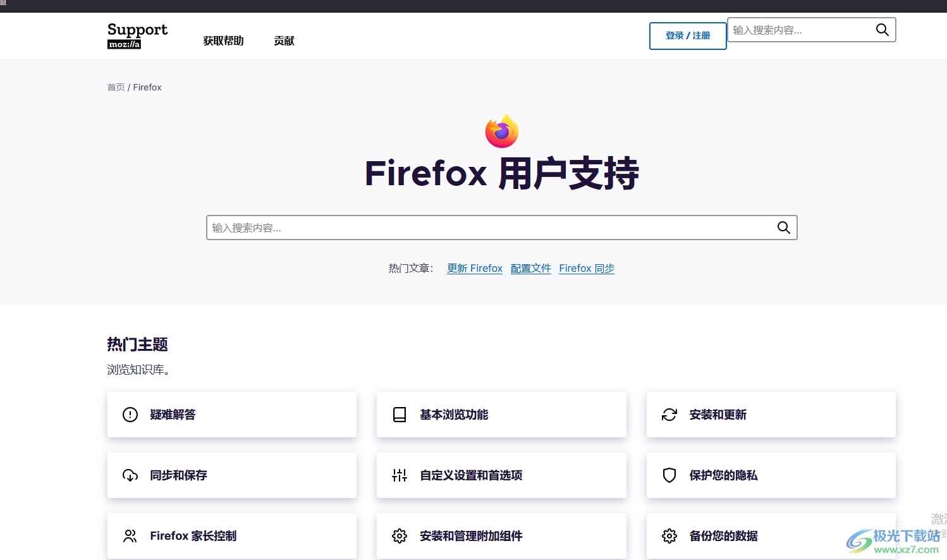This screenshot has width=947, height=560.
Task: Click the 热门主题 section heading
Action: point(137,344)
